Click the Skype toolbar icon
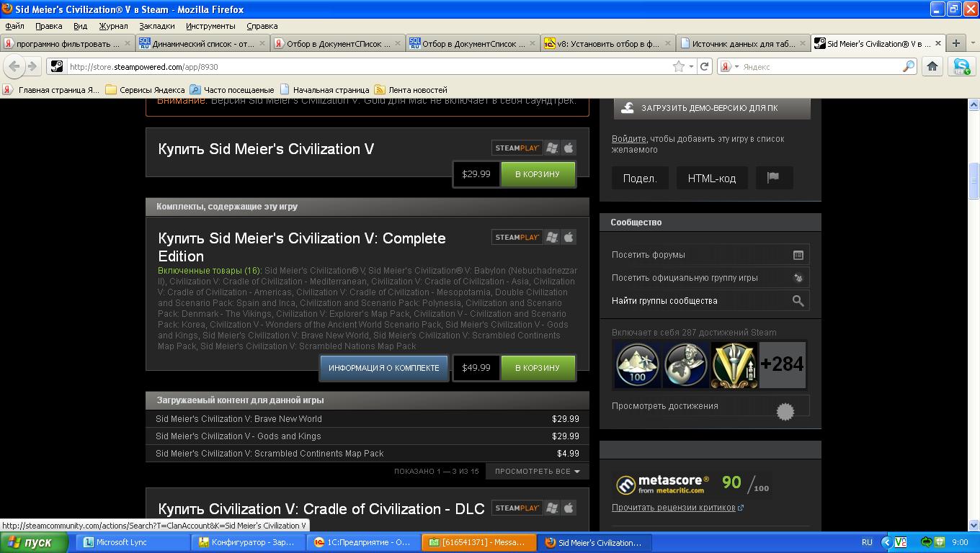Viewport: 980px width, 553px height. (x=962, y=66)
